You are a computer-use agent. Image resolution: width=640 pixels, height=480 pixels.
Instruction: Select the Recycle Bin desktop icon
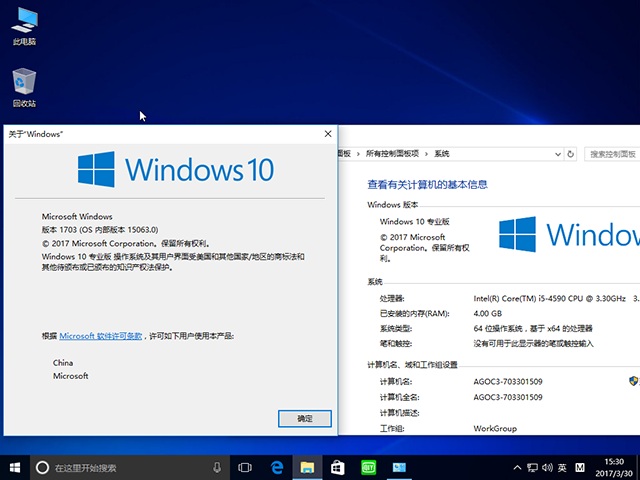pos(24,88)
